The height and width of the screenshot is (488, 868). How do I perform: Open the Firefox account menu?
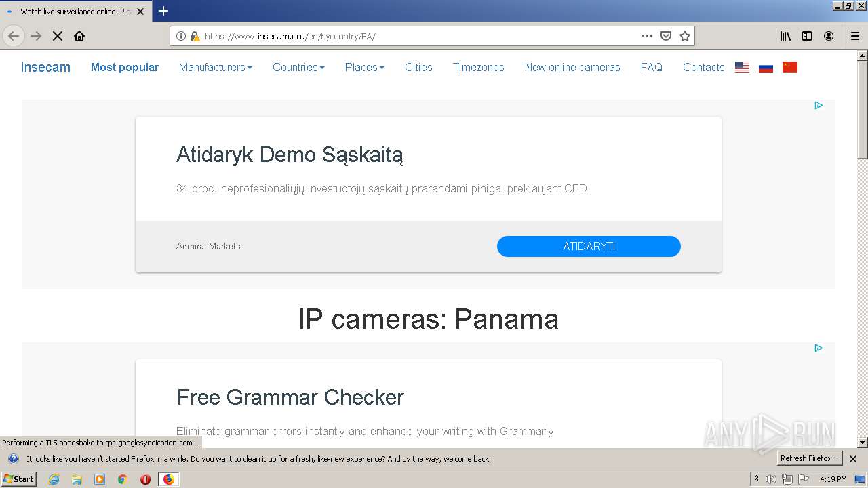829,36
